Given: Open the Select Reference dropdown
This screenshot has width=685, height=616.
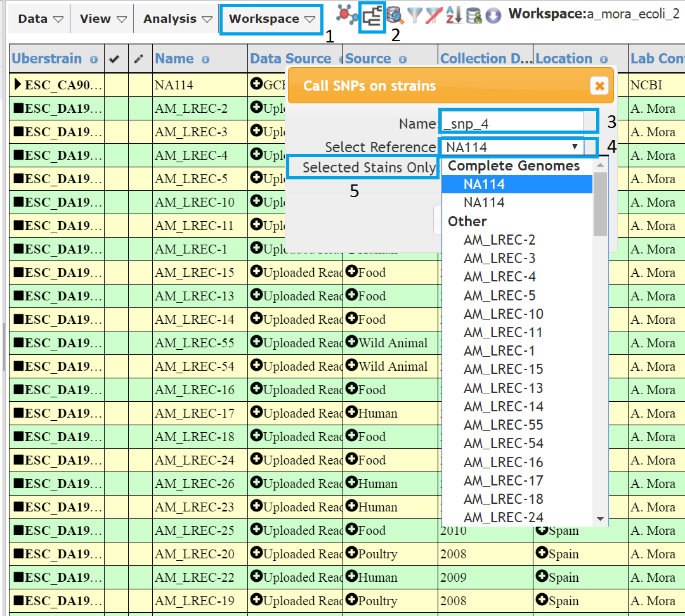Looking at the screenshot, I should 513,147.
